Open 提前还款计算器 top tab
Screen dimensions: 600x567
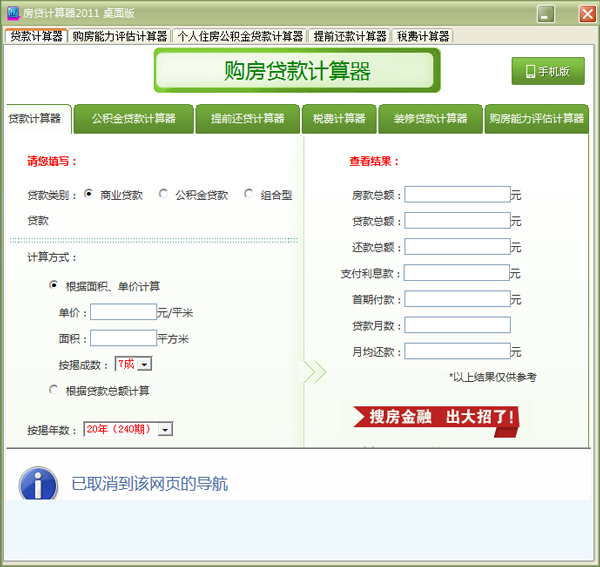point(350,36)
